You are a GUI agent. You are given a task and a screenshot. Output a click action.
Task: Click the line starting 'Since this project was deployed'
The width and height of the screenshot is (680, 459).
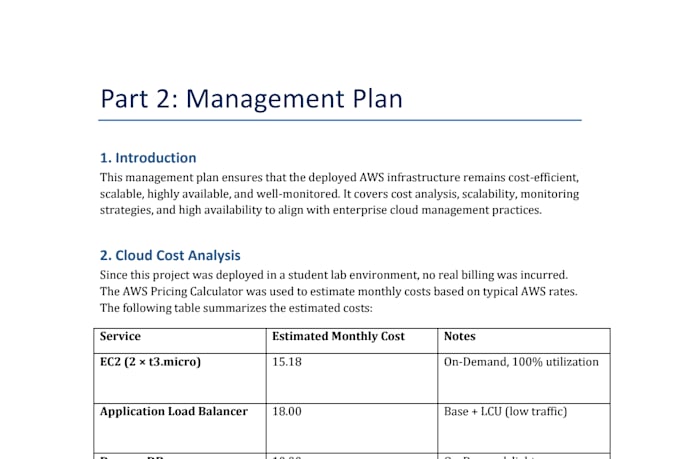334,275
